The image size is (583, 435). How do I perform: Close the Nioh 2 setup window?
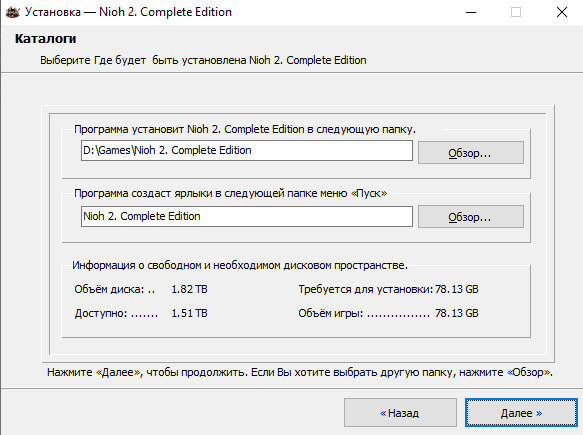(561, 12)
